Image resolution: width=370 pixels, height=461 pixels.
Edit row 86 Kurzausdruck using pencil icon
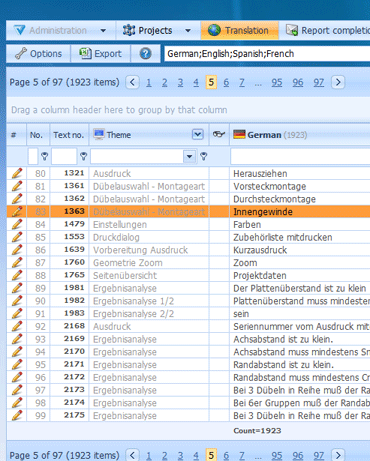point(17,250)
